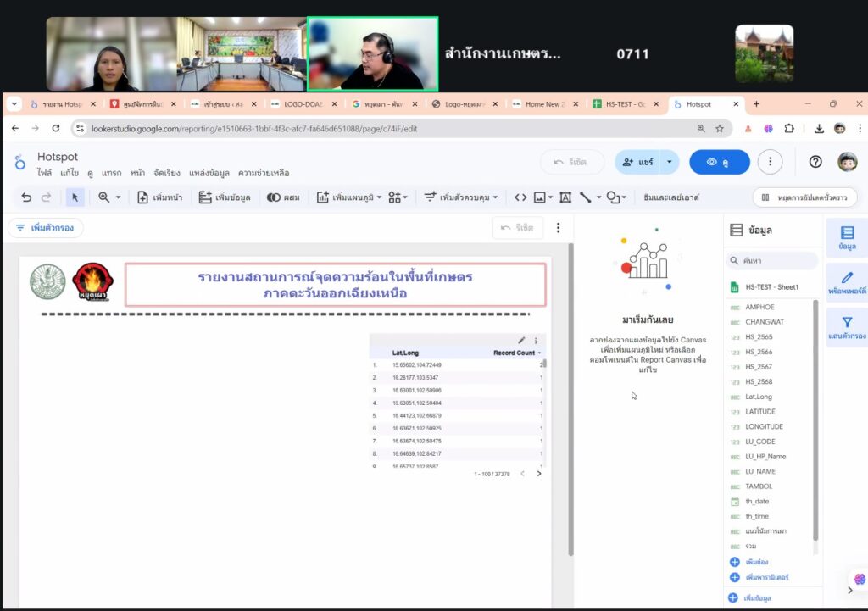Expand the share button dropdown arrow

tap(670, 162)
